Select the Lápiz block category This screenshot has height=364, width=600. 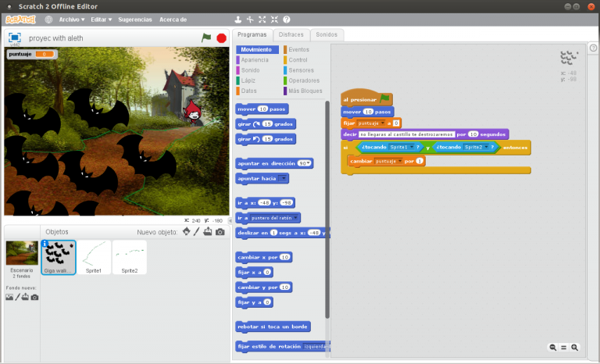coord(245,80)
